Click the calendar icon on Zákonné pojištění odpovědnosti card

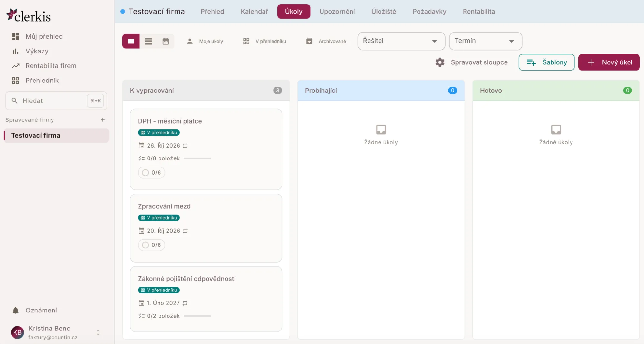click(141, 303)
